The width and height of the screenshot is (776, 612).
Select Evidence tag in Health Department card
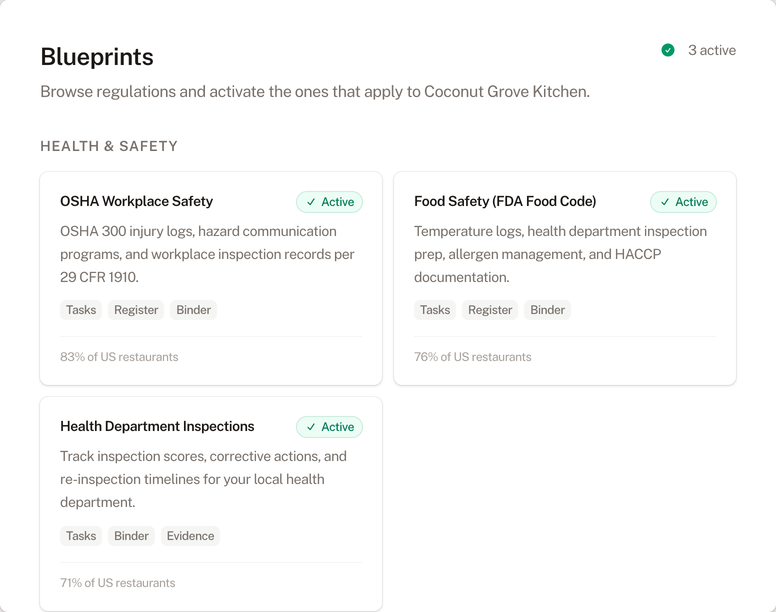[190, 536]
